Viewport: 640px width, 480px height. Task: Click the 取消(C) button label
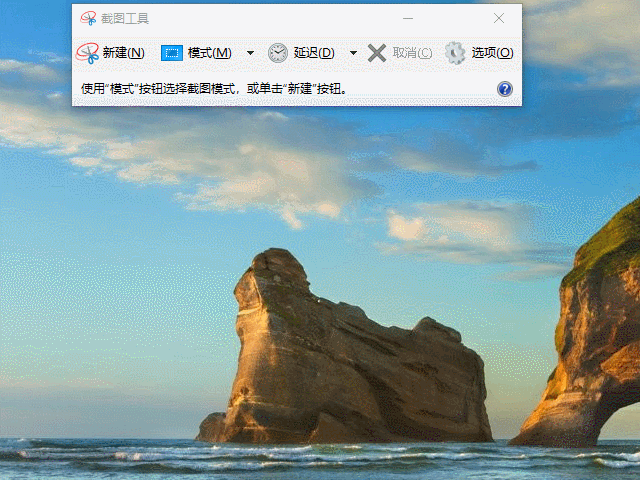coord(412,53)
